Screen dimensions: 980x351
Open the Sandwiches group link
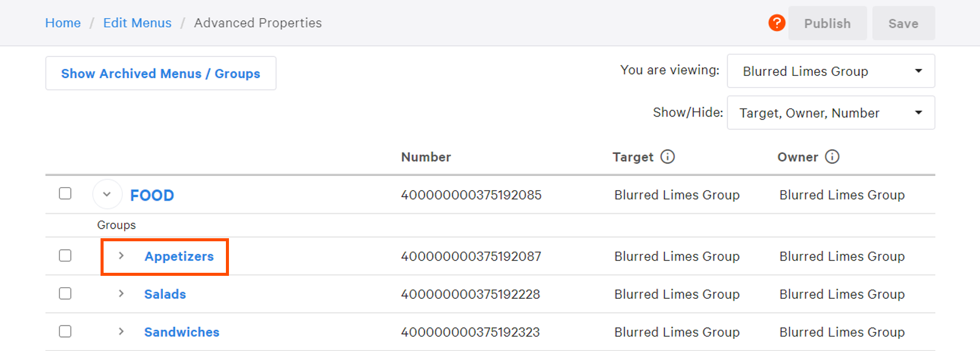[181, 332]
